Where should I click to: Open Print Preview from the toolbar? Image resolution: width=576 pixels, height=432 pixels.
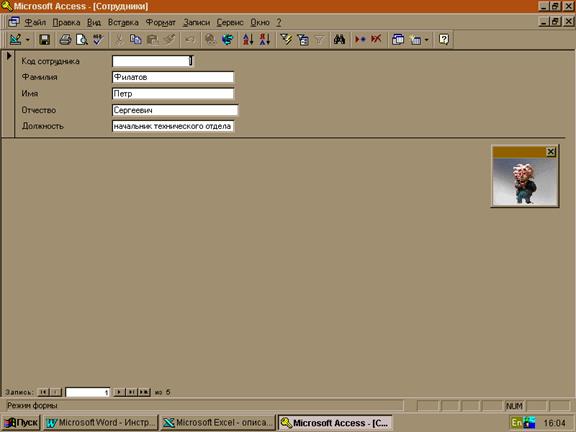coord(82,39)
